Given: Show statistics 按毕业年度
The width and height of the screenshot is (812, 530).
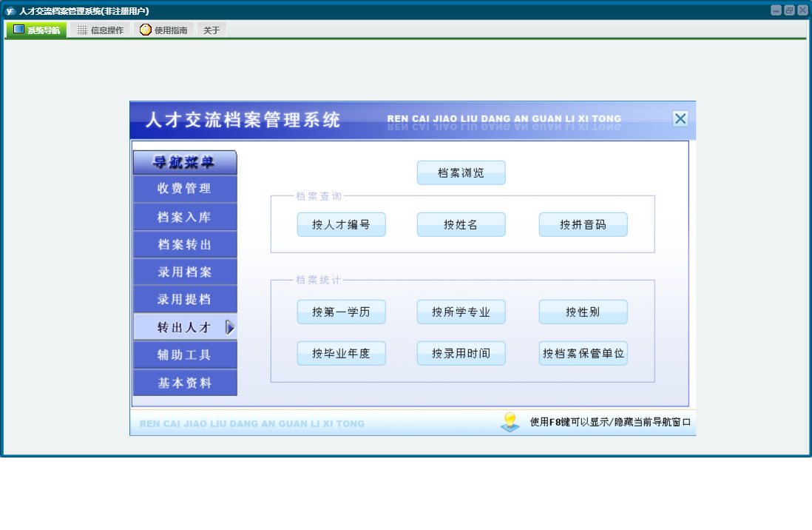Looking at the screenshot, I should coord(341,353).
